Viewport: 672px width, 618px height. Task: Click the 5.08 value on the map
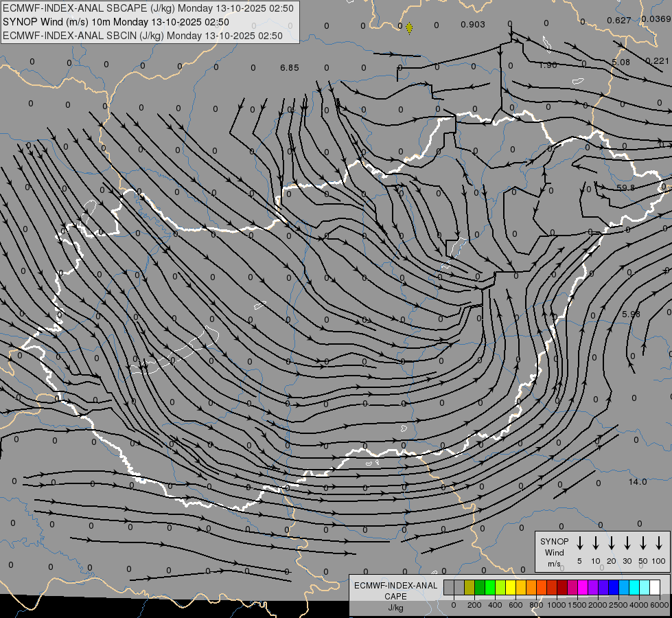click(x=621, y=62)
